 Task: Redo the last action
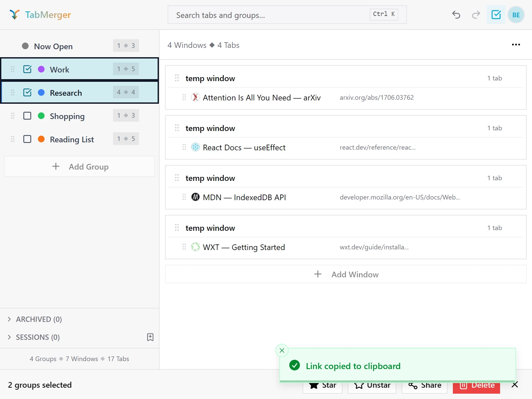pos(476,15)
